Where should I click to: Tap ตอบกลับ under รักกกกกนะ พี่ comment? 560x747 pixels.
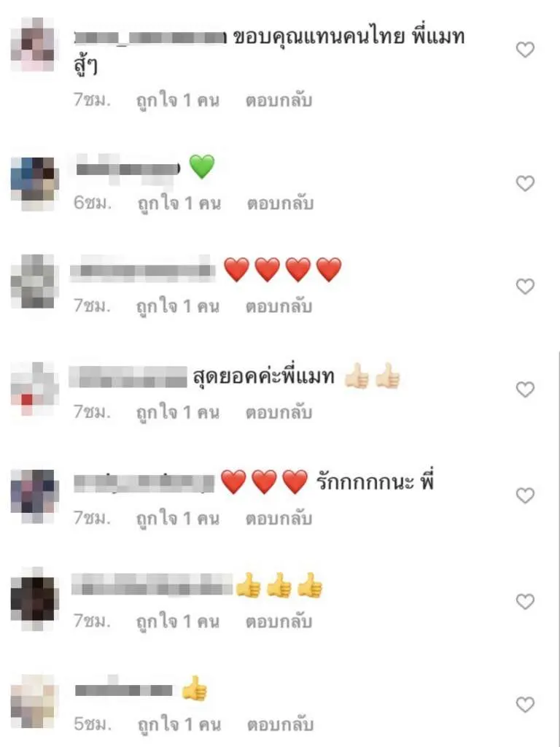(x=279, y=519)
